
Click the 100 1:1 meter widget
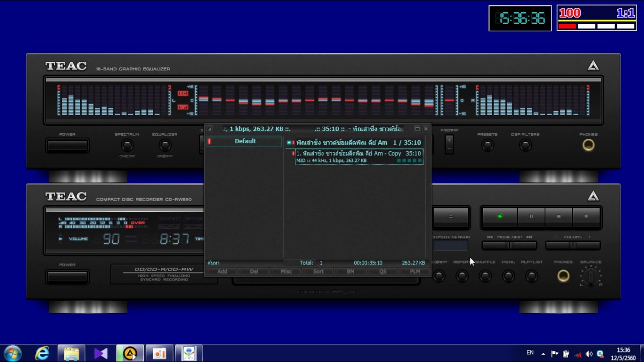click(x=597, y=18)
